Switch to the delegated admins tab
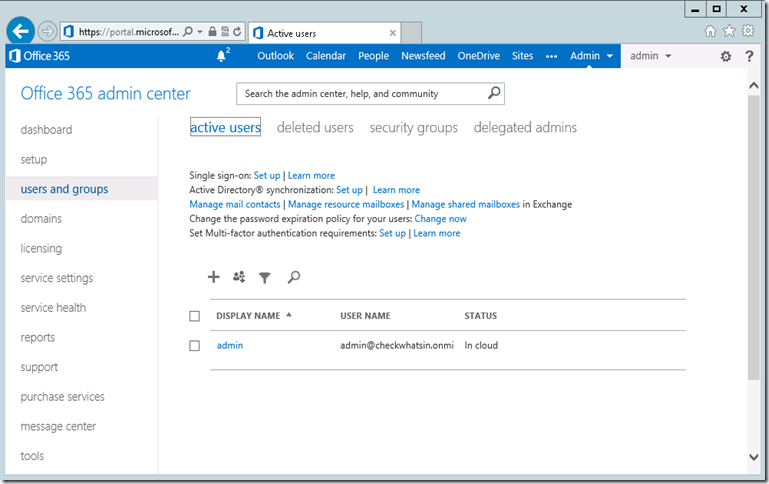This screenshot has height=484, width=769. pyautogui.click(x=525, y=127)
